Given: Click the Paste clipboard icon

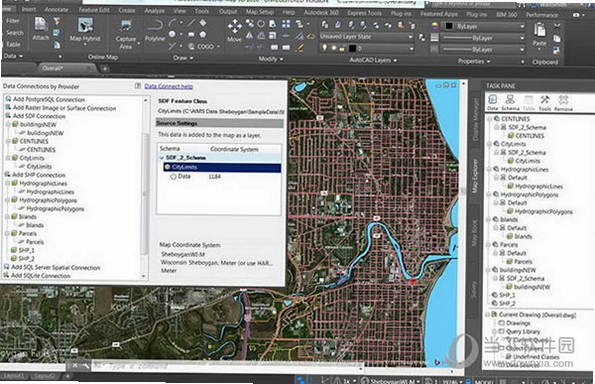Looking at the screenshot, I should (539, 30).
